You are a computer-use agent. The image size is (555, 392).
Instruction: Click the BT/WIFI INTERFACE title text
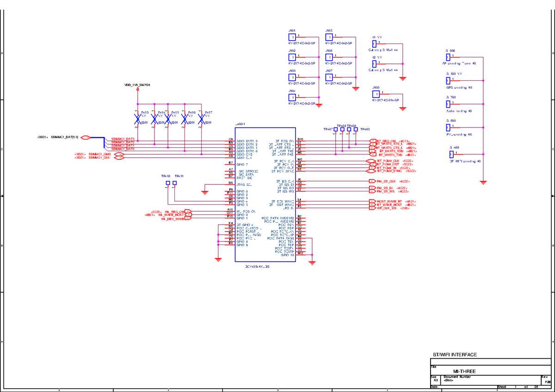click(455, 355)
